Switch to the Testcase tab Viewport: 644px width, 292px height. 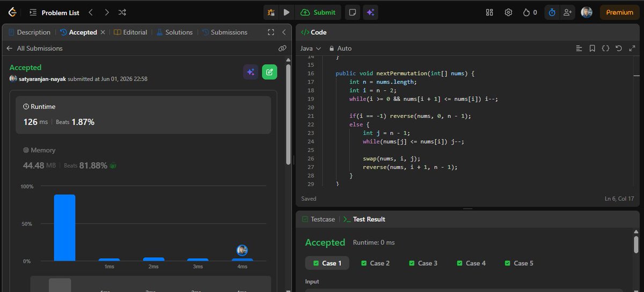(x=318, y=219)
